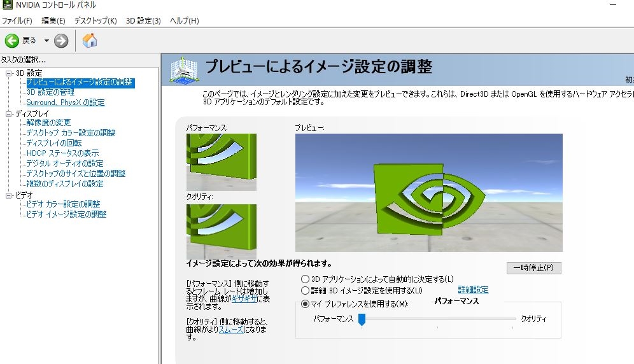Select マイ プレファレンスを使用する radio

(306, 304)
